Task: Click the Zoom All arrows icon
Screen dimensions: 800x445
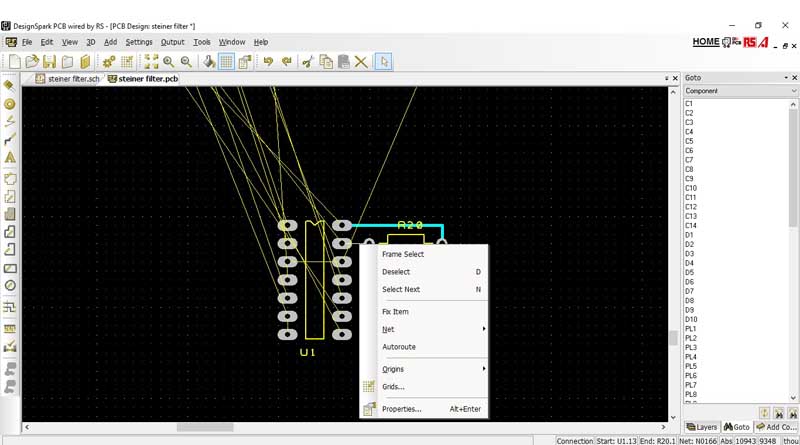Action: point(151,62)
